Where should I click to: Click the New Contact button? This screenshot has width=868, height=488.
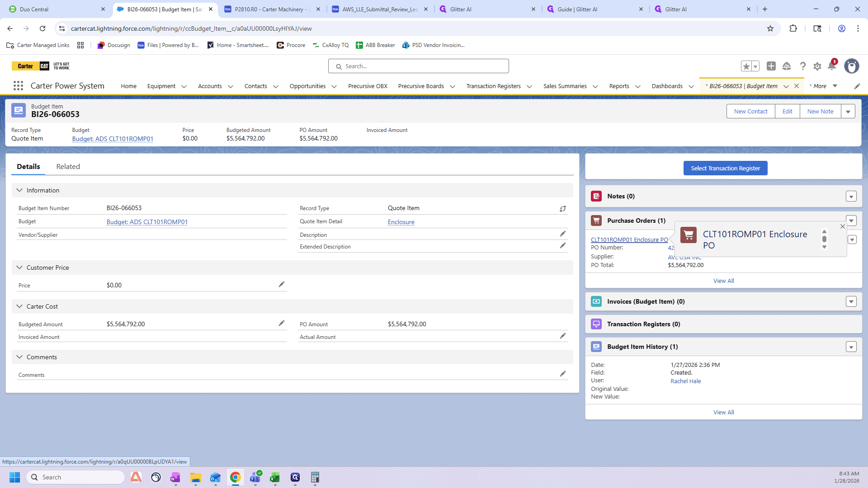(750, 112)
